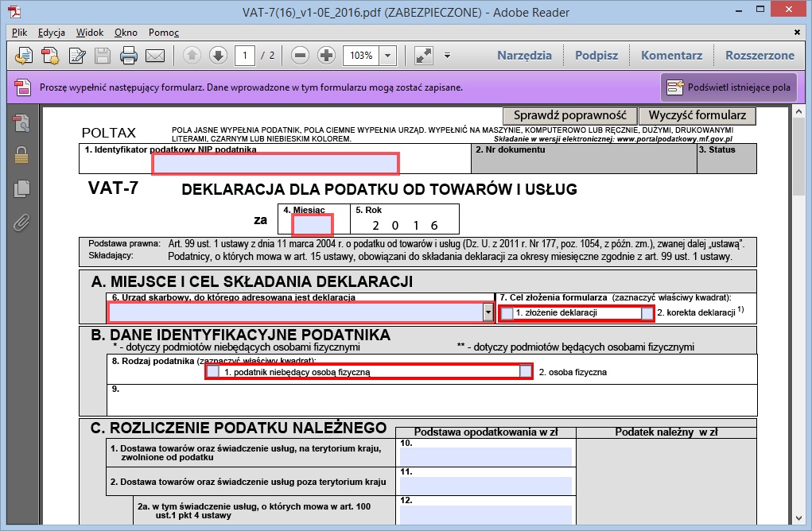Open the Pomoc menu
The image size is (812, 531).
click(164, 33)
